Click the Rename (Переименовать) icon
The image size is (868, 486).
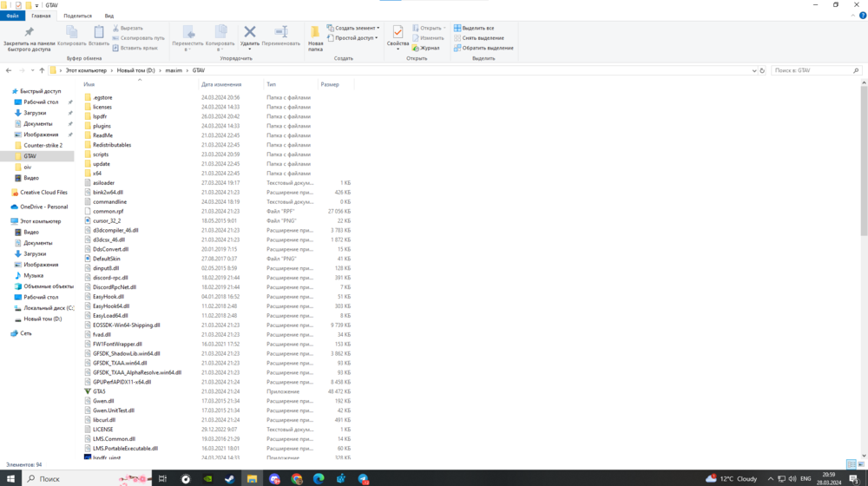[x=280, y=32]
